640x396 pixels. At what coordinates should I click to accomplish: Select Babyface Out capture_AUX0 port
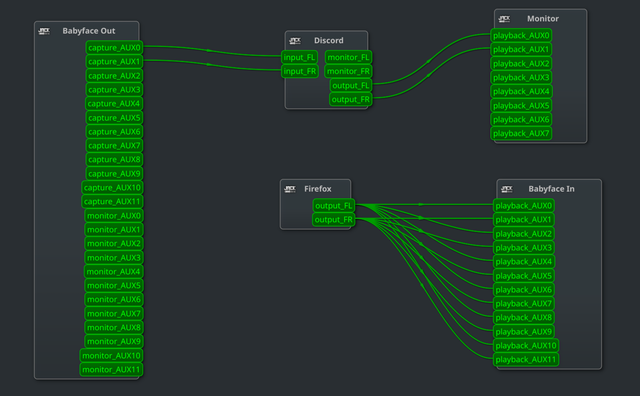(114, 48)
